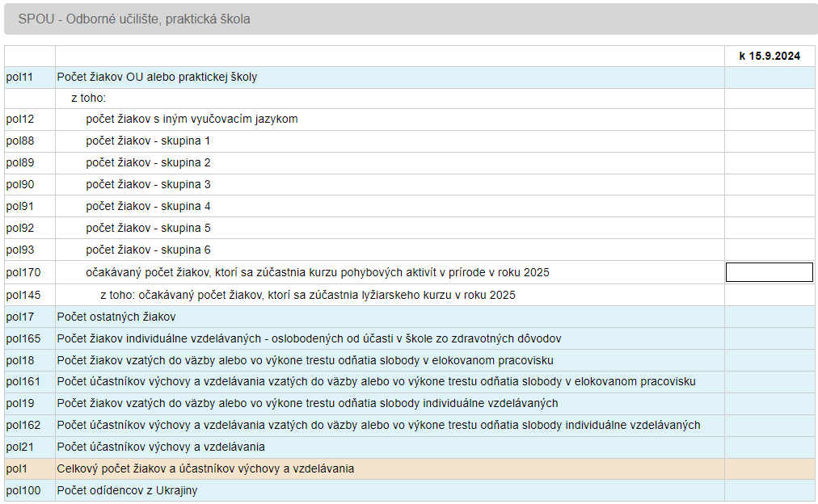Click the 'pol91' code cell
This screenshot has height=504, width=818.
30,207
